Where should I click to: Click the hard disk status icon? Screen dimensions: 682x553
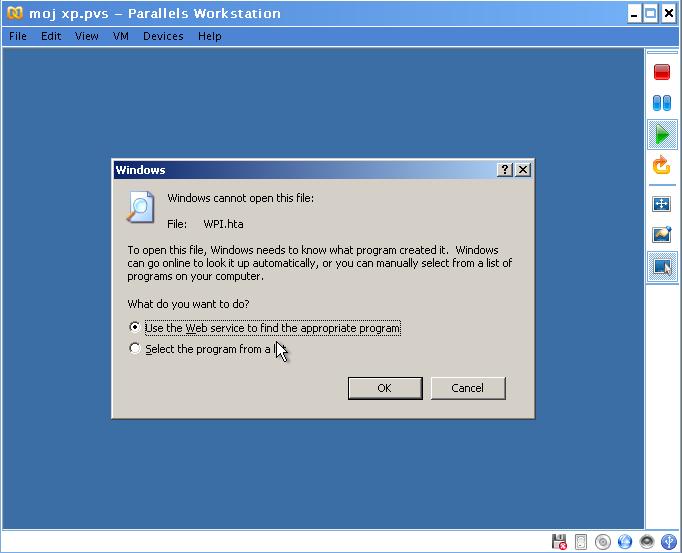tap(581, 542)
